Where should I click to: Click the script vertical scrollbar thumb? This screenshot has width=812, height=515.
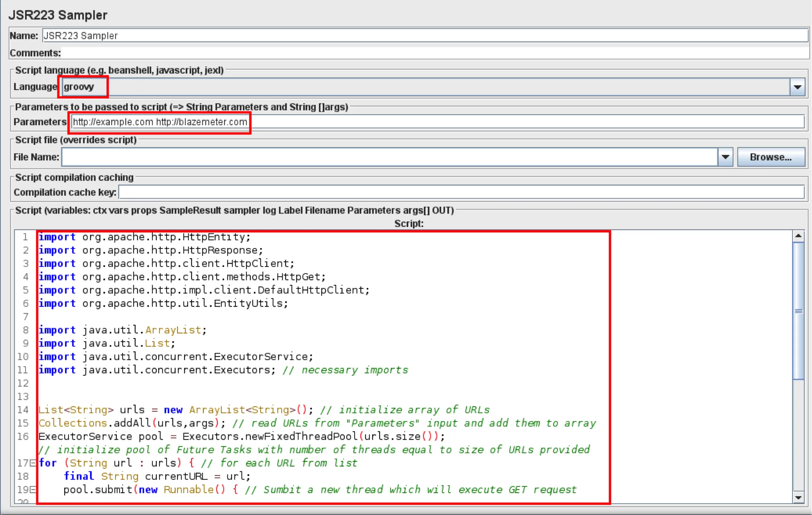[798, 311]
